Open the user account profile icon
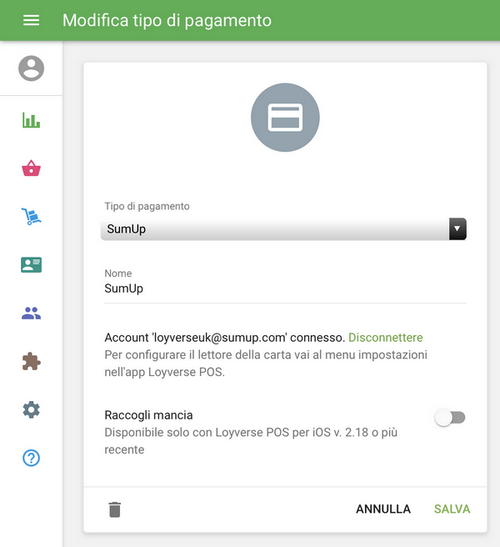 (31, 68)
